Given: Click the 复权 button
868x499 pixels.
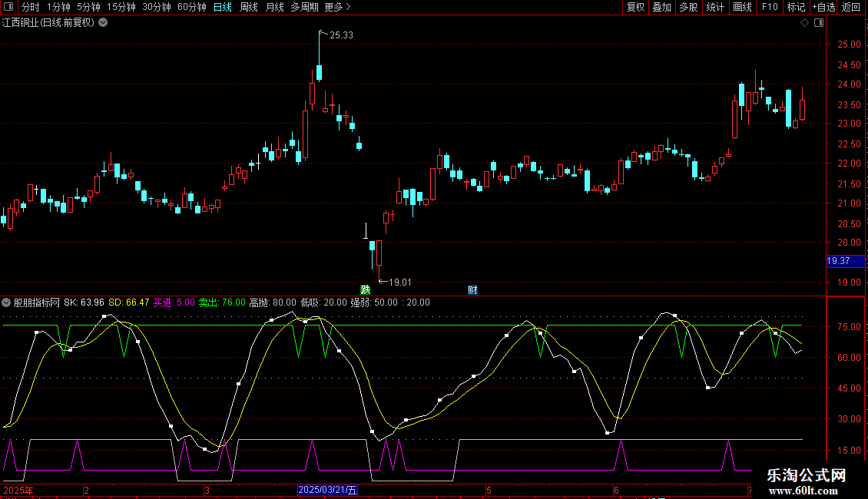Looking at the screenshot, I should point(635,8).
